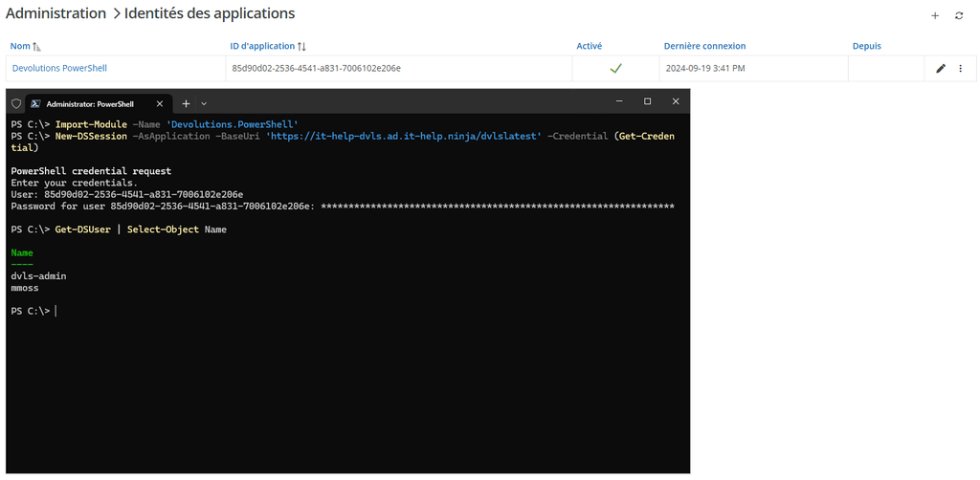Image resolution: width=980 pixels, height=480 pixels.
Task: Open more options for Devolutions PowerShell row
Action: (x=961, y=69)
